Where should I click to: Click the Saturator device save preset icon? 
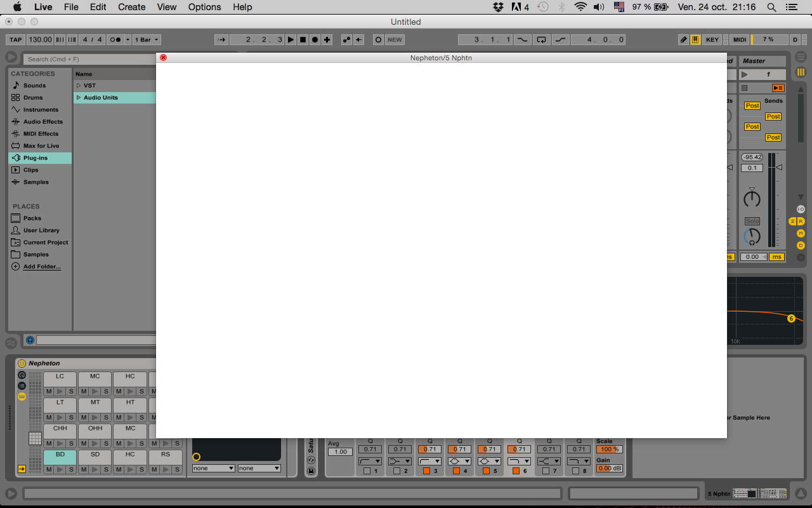[311, 471]
